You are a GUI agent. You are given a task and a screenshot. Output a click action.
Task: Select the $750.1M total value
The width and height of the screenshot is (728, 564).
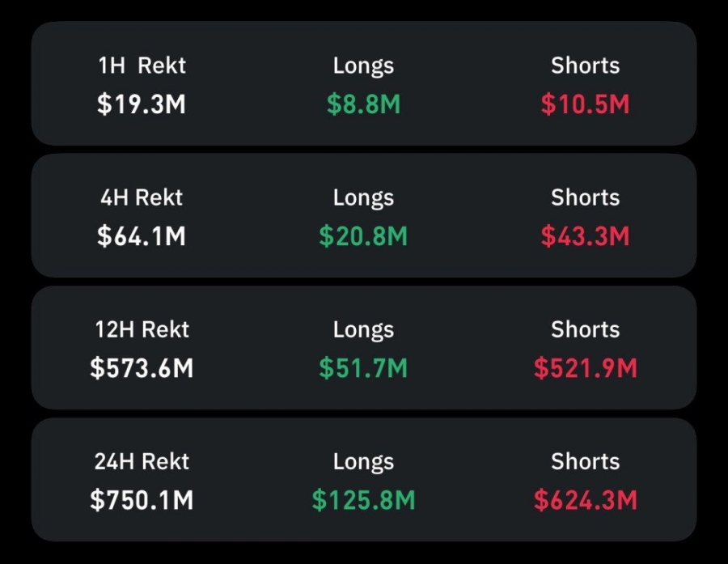pyautogui.click(x=142, y=500)
